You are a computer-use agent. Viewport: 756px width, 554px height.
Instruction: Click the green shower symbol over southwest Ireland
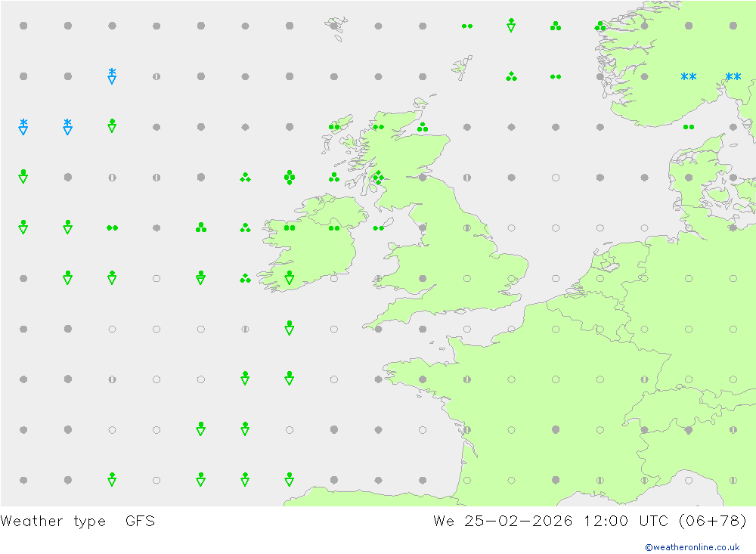click(x=290, y=277)
